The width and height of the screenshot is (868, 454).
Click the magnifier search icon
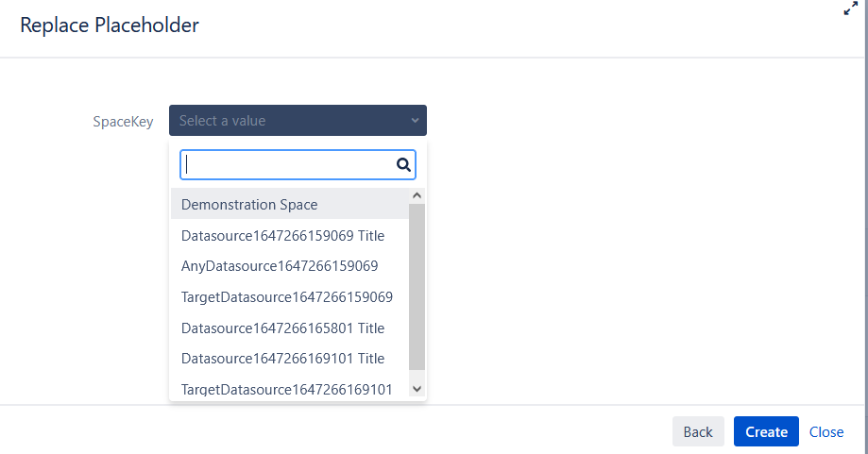403,165
